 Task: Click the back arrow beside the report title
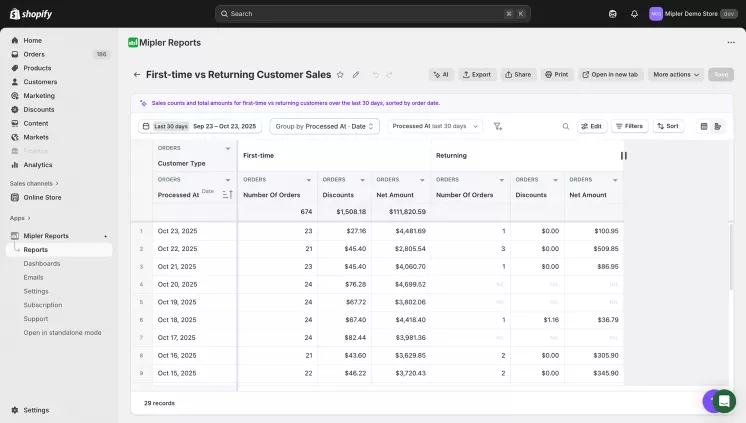tap(137, 75)
